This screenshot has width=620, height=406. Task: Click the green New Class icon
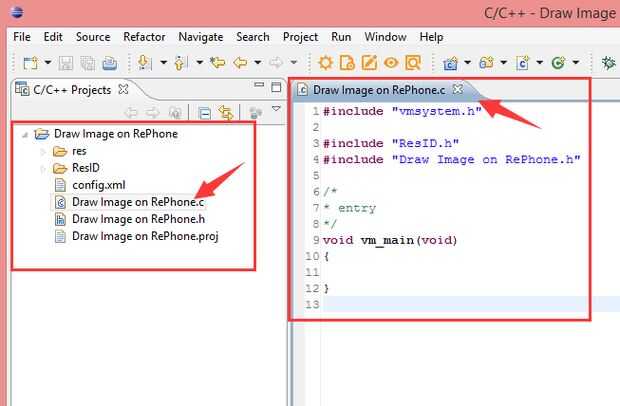point(558,63)
